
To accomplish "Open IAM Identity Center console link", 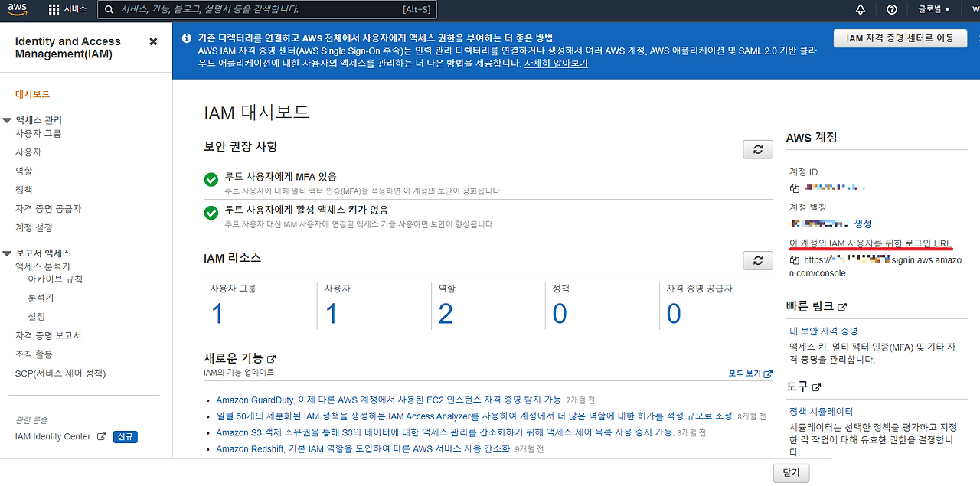I will tap(53, 436).
